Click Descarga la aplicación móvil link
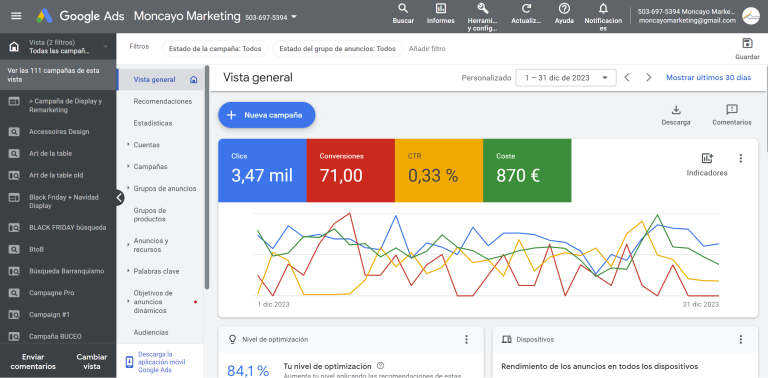This screenshot has height=378, width=768. click(x=162, y=362)
